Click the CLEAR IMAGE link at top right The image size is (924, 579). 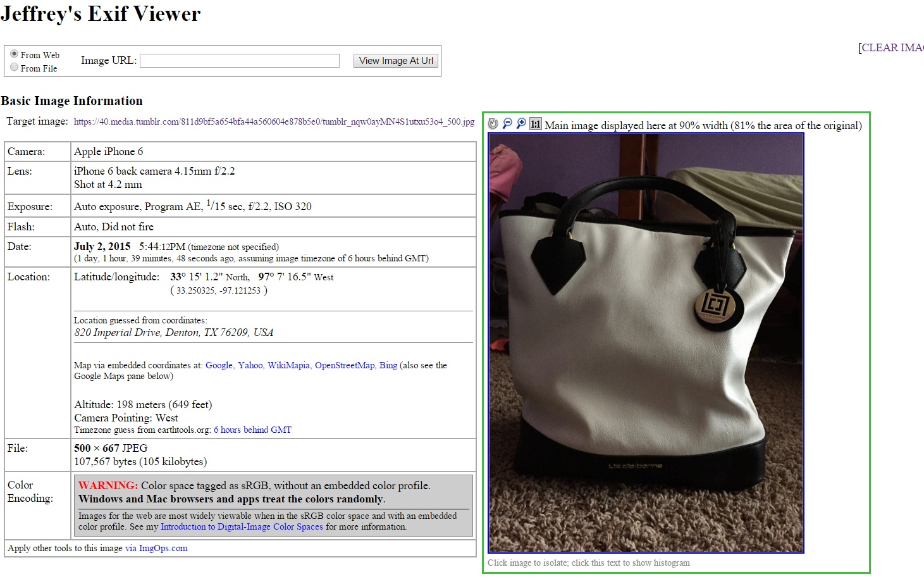pos(892,47)
